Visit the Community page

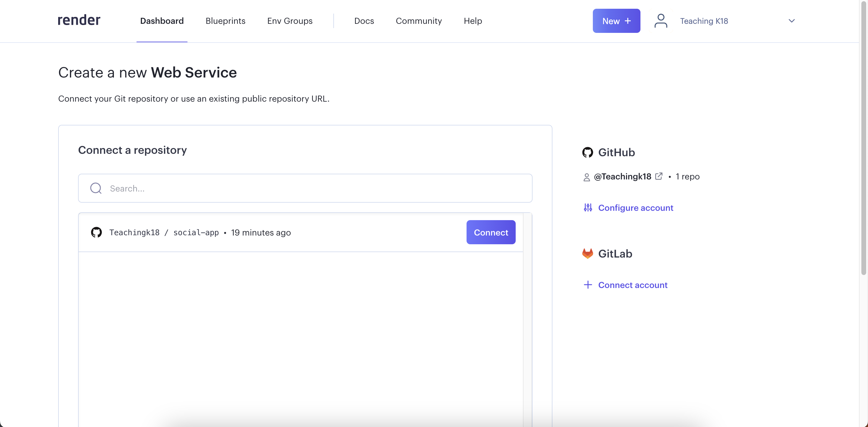pyautogui.click(x=419, y=21)
